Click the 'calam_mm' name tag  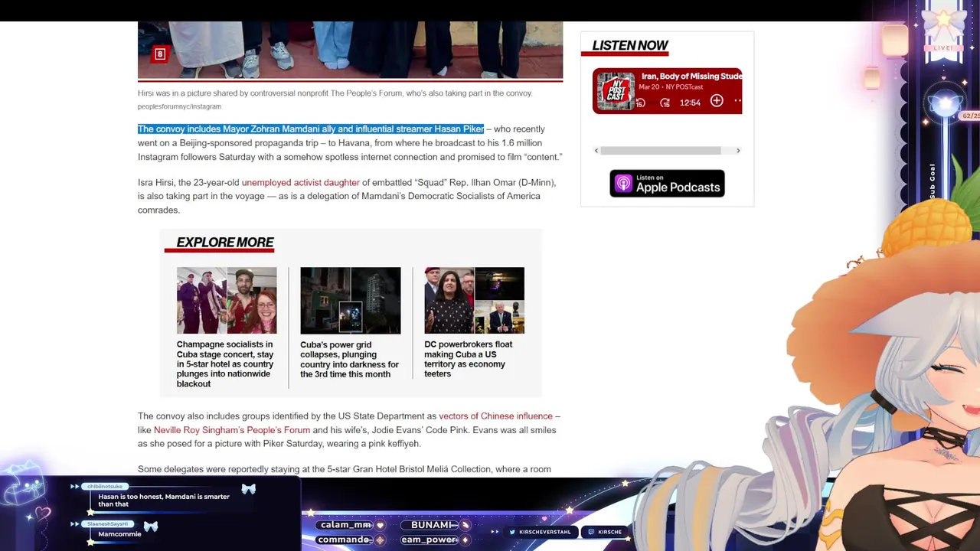[x=346, y=525]
